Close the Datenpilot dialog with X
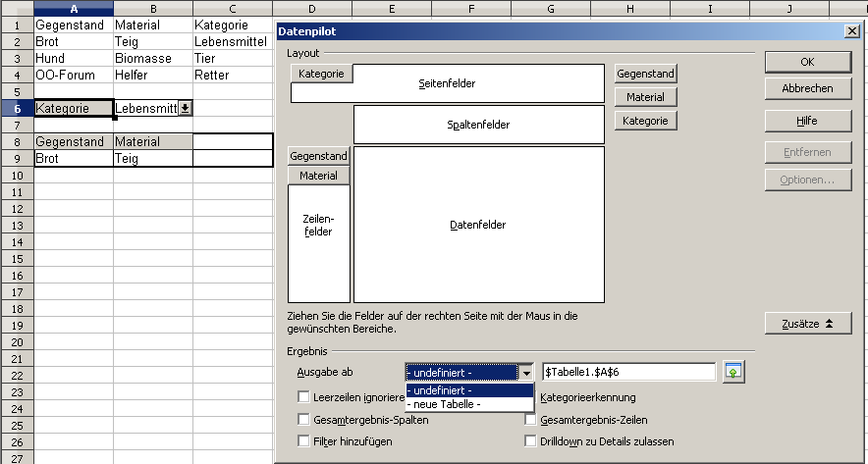The image size is (868, 464). click(850, 31)
